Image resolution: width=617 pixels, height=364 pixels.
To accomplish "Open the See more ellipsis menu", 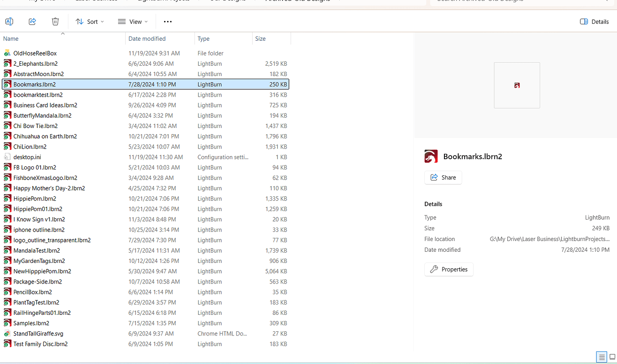I will coord(168,21).
